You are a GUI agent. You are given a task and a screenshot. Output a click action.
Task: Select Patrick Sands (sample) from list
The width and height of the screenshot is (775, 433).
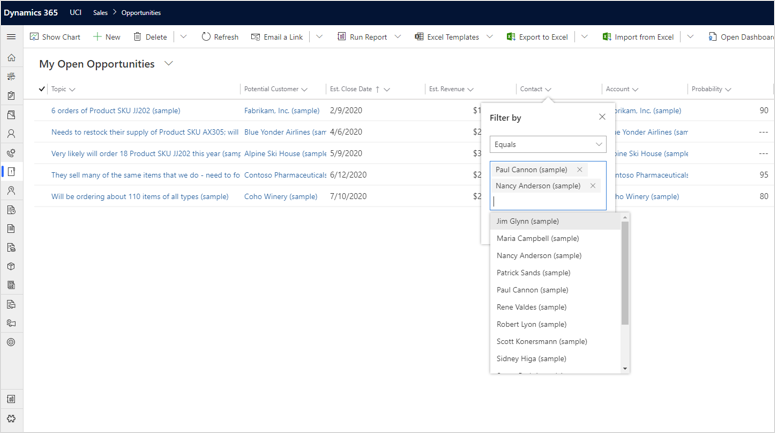coord(556,273)
